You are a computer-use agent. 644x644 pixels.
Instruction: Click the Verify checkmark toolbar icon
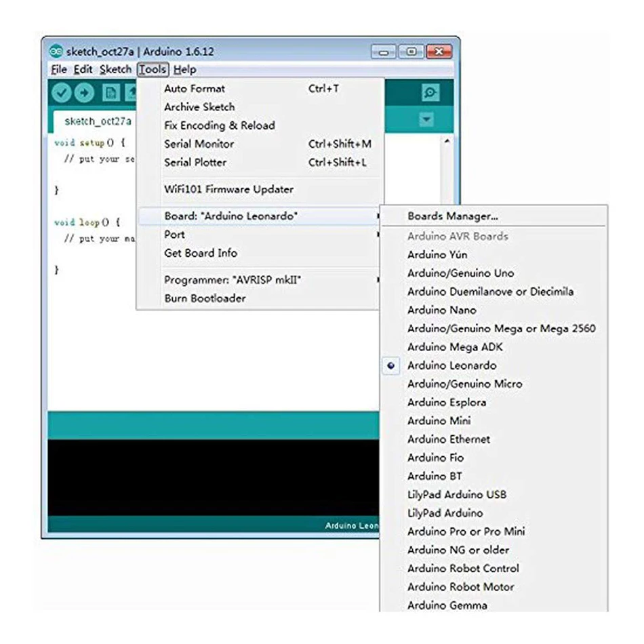(x=62, y=93)
